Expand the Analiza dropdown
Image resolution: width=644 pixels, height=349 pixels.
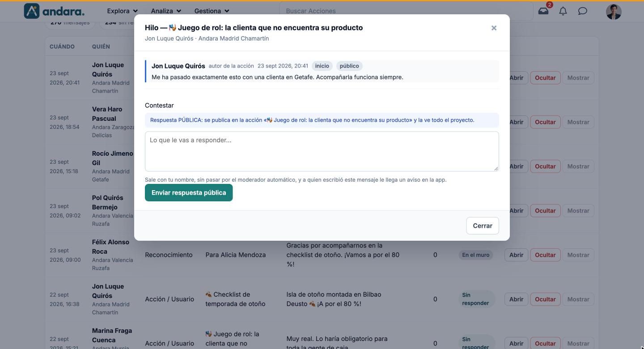[165, 11]
